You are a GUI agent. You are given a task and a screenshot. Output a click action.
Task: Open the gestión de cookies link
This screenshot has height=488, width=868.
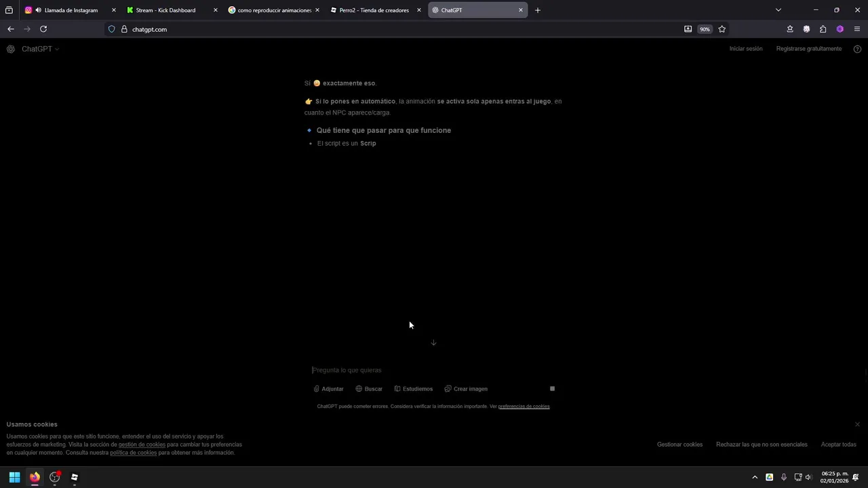(142, 445)
